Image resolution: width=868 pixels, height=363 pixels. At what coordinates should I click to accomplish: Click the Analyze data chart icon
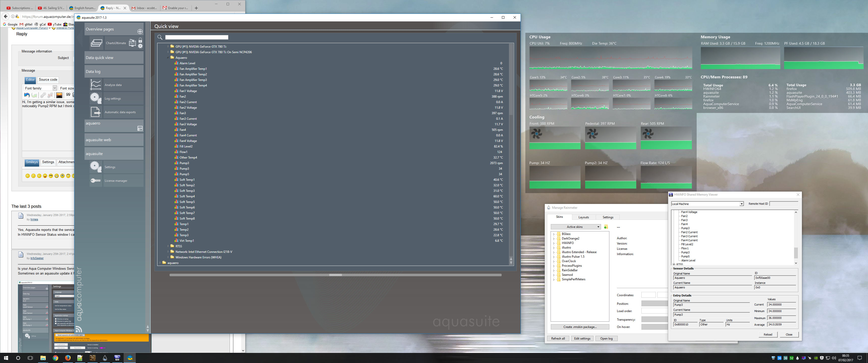96,85
